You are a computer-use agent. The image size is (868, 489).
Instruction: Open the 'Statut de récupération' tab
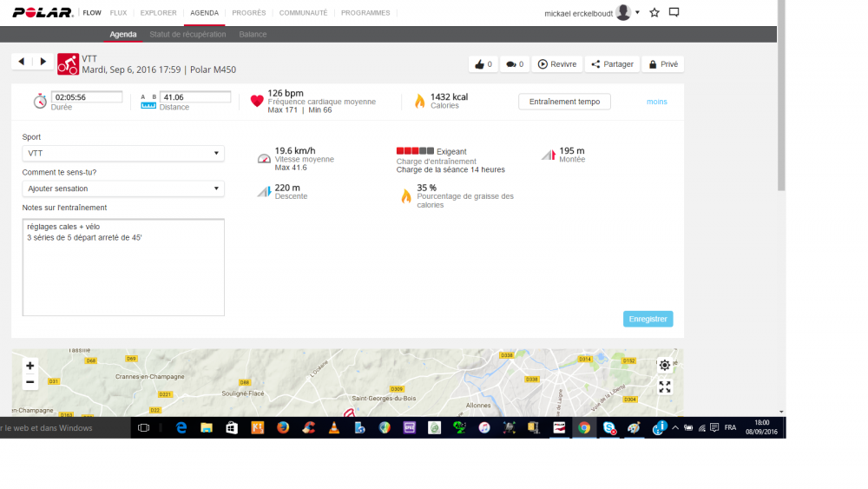pos(187,35)
